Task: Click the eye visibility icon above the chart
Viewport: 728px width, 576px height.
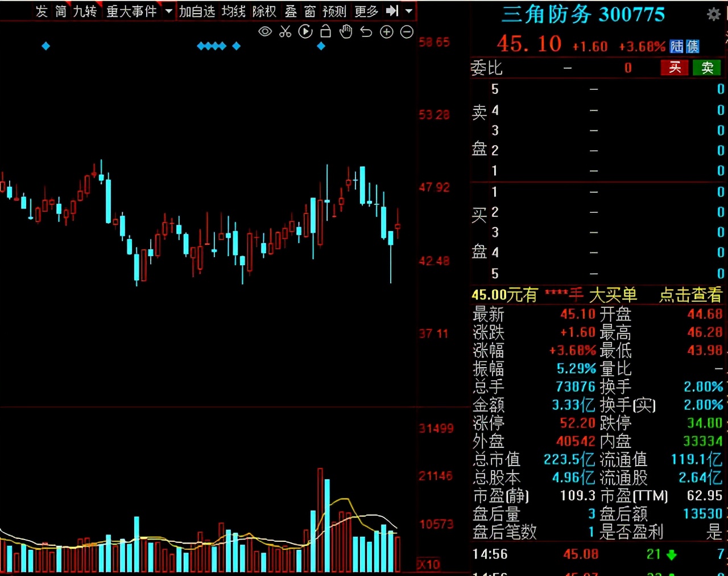Action: pyautogui.click(x=264, y=32)
